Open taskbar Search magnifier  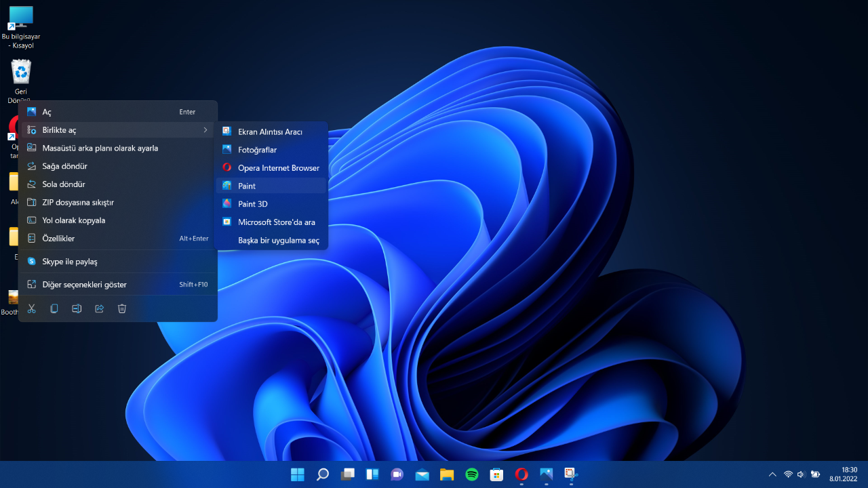pyautogui.click(x=323, y=474)
